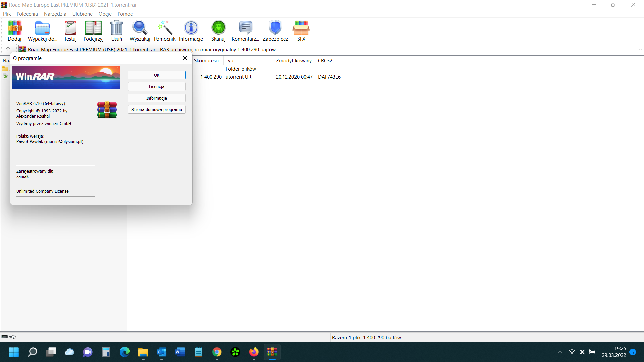This screenshot has height=362, width=644.
Task: Click the Licencja button
Action: tap(157, 86)
